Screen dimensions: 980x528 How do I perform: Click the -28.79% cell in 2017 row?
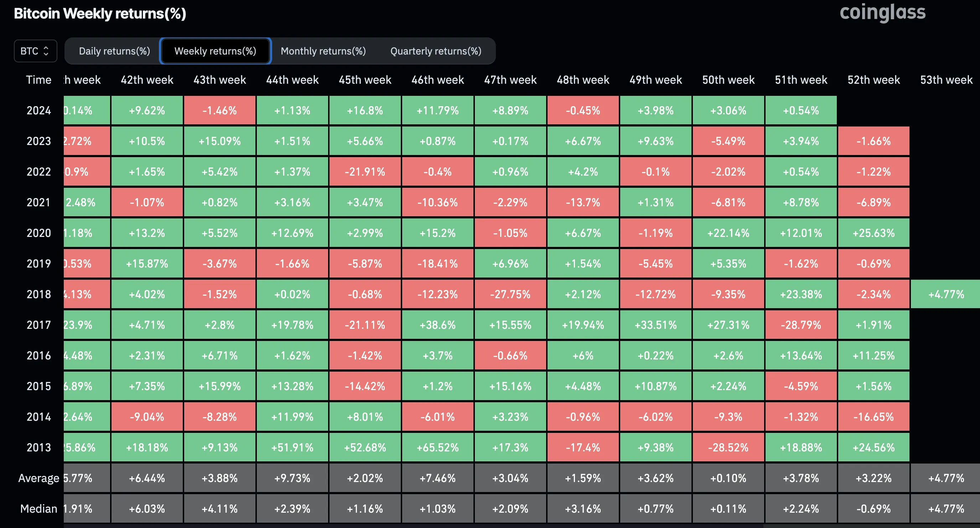[x=801, y=325]
